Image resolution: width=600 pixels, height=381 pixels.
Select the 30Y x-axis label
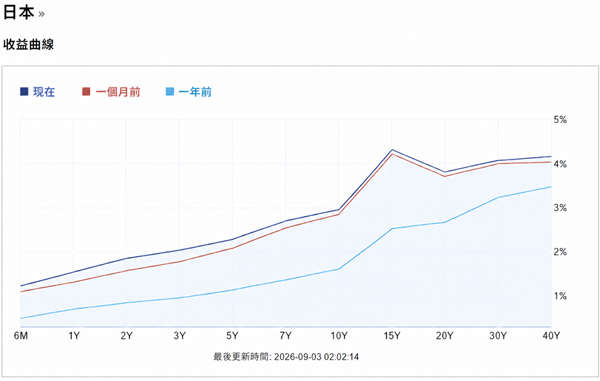[498, 336]
